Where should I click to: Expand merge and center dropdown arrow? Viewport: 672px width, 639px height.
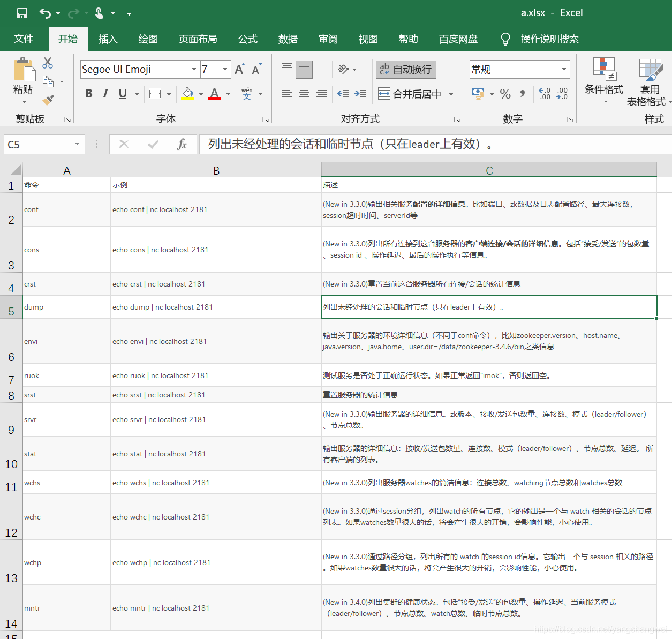[x=451, y=94]
